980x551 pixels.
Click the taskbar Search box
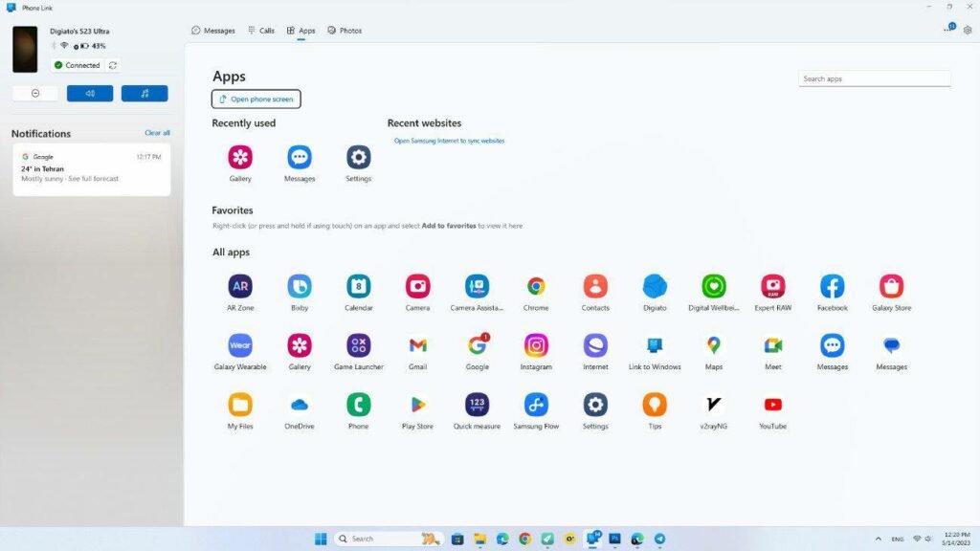tap(388, 539)
